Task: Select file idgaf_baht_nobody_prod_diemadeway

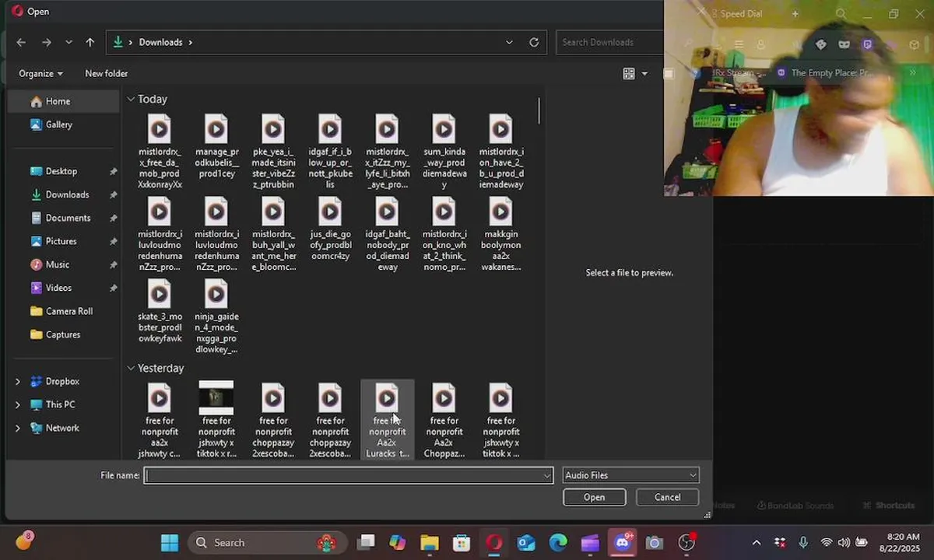Action: (x=387, y=234)
